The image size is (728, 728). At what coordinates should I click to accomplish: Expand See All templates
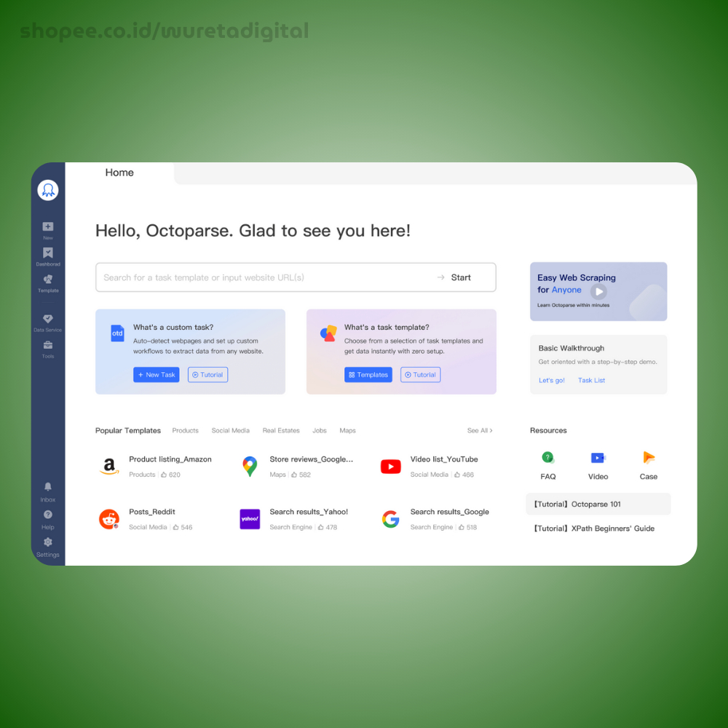tap(480, 430)
